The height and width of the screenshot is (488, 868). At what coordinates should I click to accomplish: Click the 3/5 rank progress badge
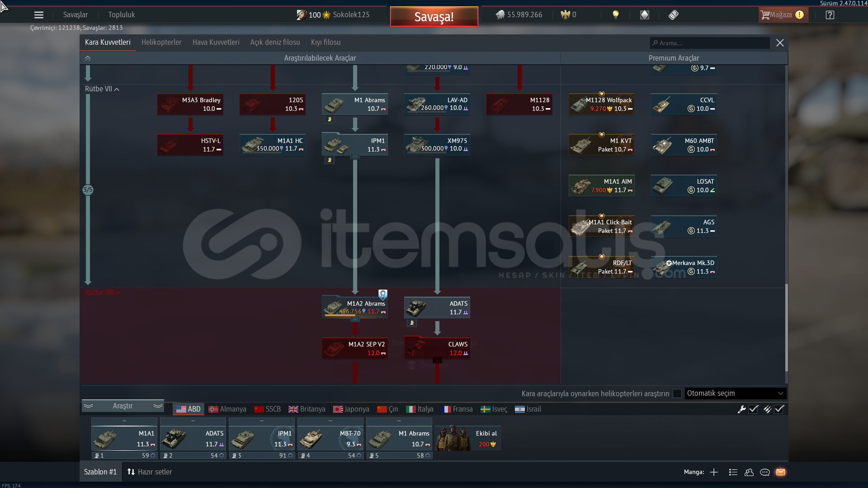88,190
